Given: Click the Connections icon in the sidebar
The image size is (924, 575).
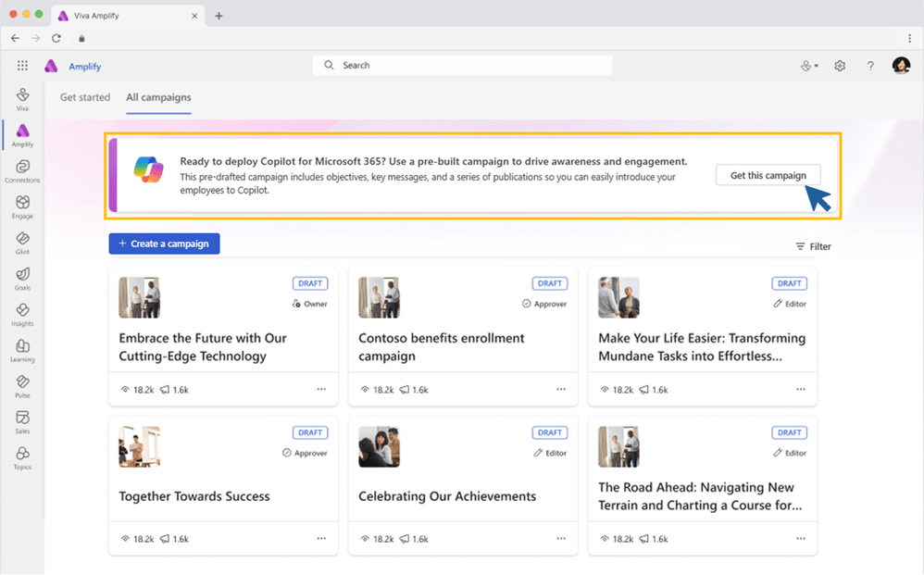Looking at the screenshot, I should point(22,168).
